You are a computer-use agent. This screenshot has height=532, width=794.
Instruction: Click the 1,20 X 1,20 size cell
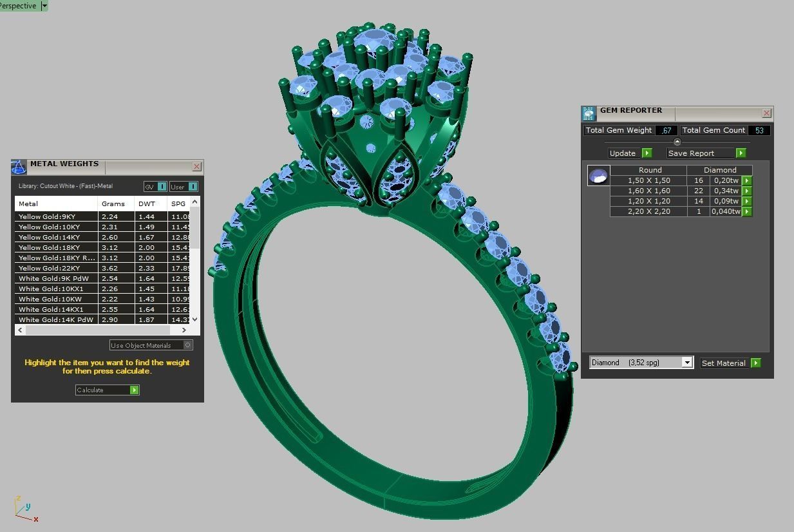(648, 201)
